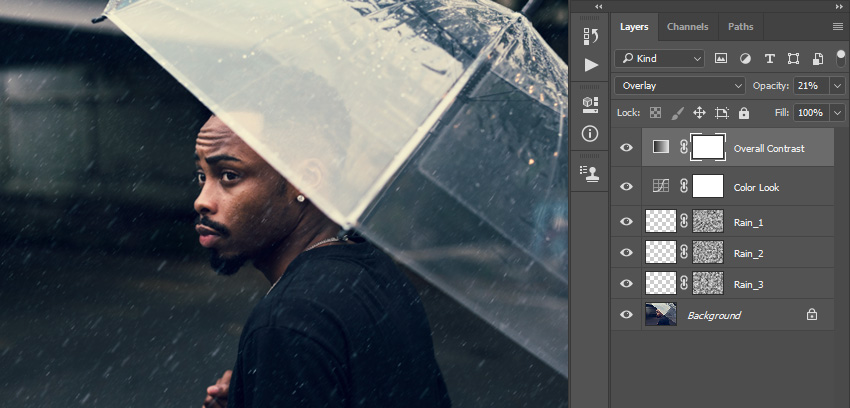This screenshot has height=408, width=850.
Task: Click the Fill 100% value field
Action: (812, 113)
